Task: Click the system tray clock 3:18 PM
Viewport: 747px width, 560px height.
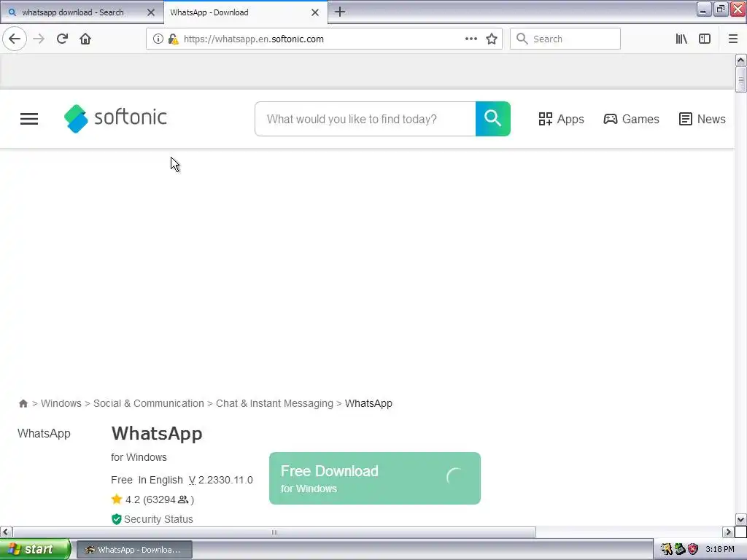Action: [720, 550]
